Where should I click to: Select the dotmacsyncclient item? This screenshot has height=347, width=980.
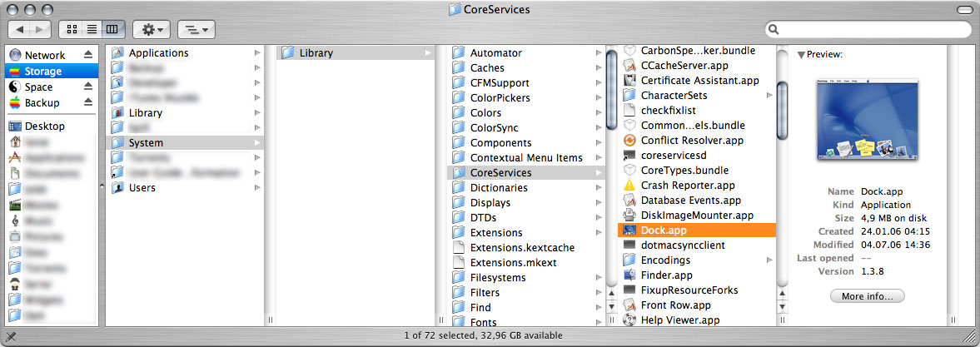pos(696,245)
